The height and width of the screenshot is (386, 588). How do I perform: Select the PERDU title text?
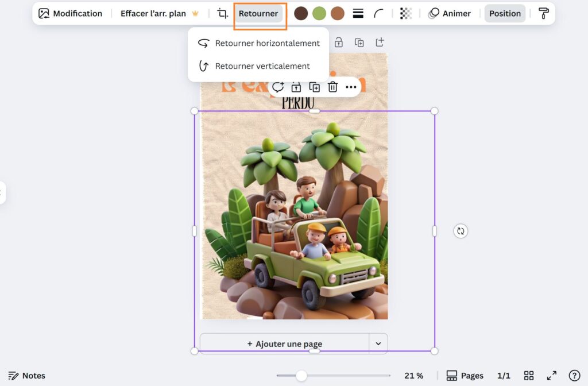298,103
